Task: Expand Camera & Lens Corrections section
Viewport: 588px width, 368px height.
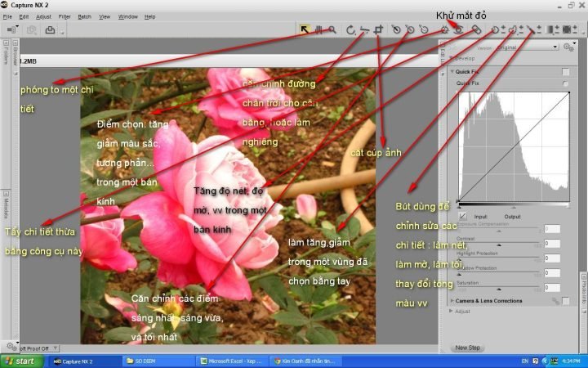Action: coord(452,301)
